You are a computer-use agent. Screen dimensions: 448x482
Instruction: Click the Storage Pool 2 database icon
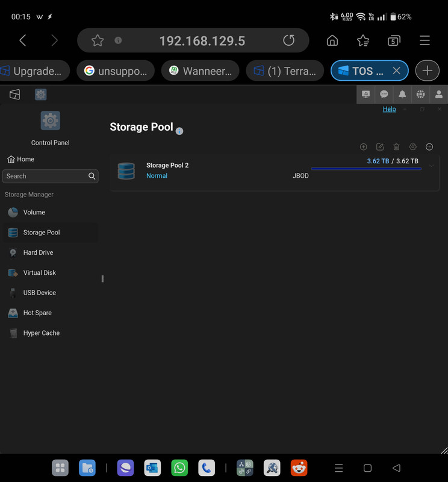click(x=126, y=171)
